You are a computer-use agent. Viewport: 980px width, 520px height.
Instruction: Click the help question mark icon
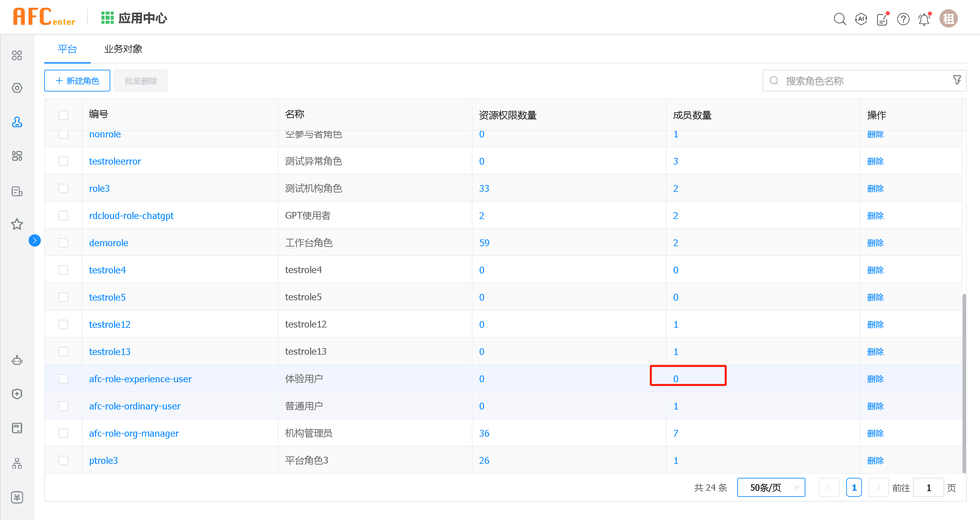[903, 19]
